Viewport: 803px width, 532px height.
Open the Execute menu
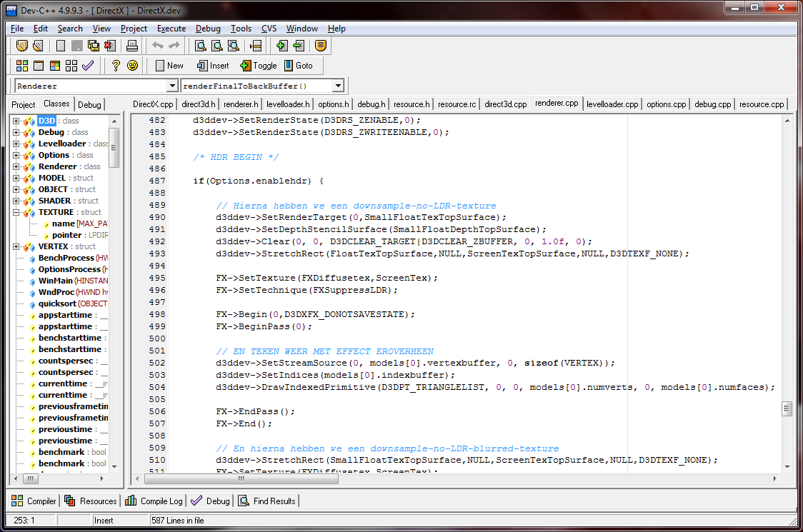coord(171,29)
